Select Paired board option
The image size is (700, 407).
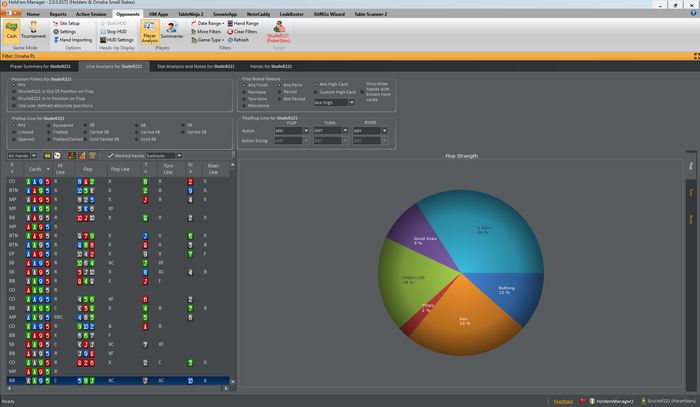(x=287, y=92)
